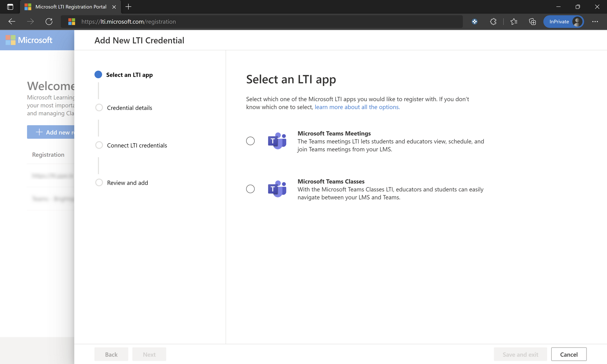View site information in the address bar
The height and width of the screenshot is (364, 607).
71,21
